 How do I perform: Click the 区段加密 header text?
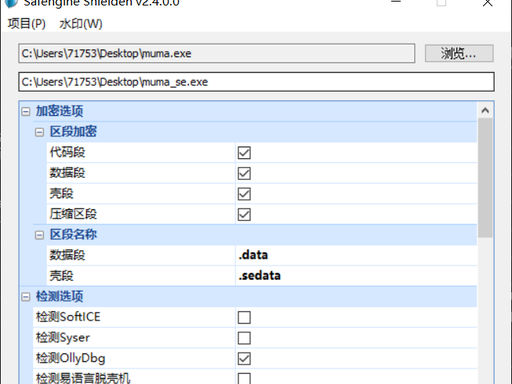73,132
